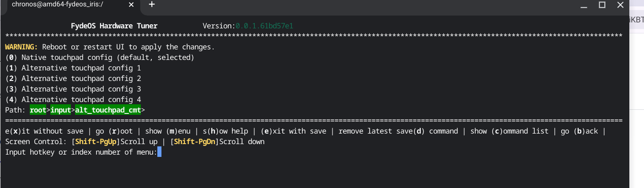Click the version number text
Screen dimensions: 644x188
(264, 26)
